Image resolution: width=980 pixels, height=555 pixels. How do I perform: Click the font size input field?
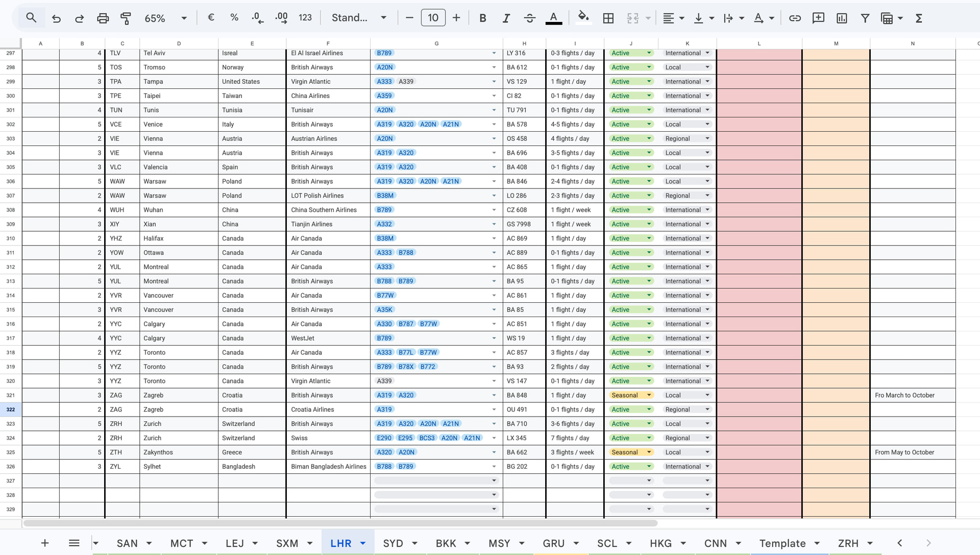coord(433,18)
